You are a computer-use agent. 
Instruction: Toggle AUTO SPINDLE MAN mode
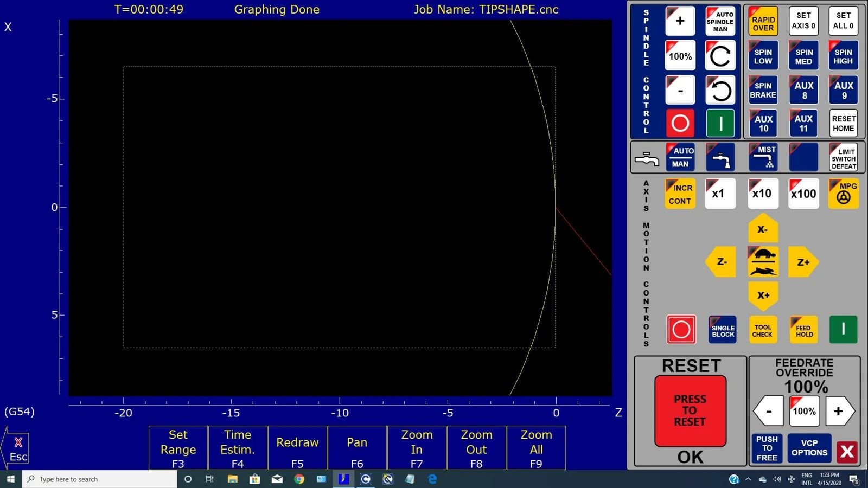[x=720, y=22]
